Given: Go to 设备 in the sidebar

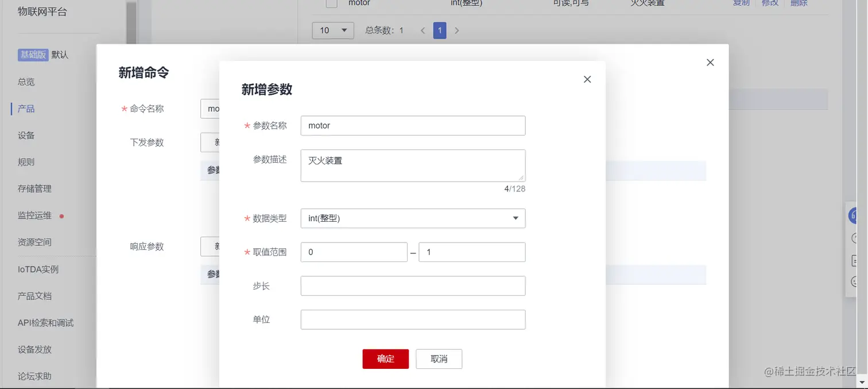Looking at the screenshot, I should [26, 135].
